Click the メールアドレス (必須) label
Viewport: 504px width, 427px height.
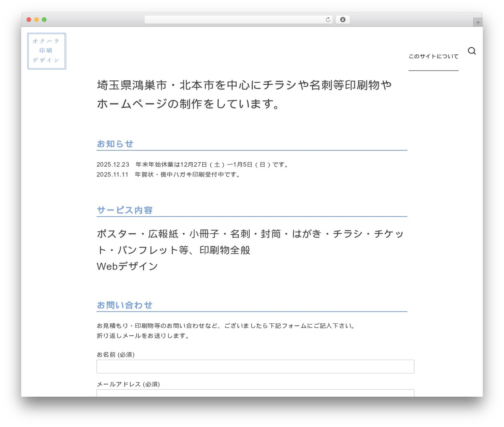(128, 384)
